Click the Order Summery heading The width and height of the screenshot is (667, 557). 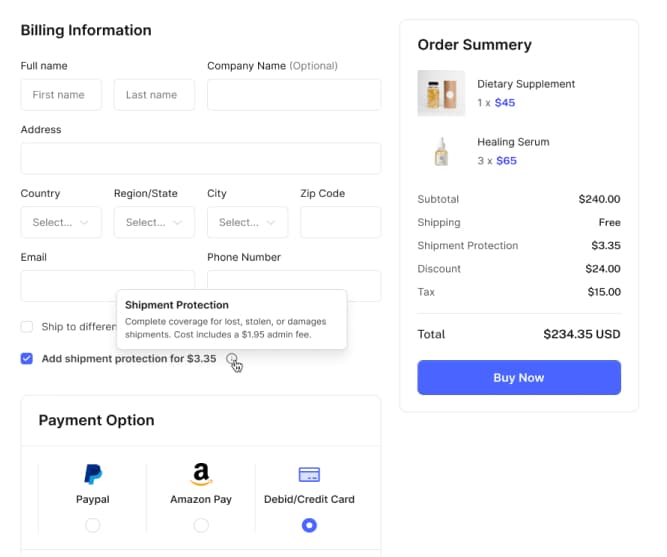[474, 45]
